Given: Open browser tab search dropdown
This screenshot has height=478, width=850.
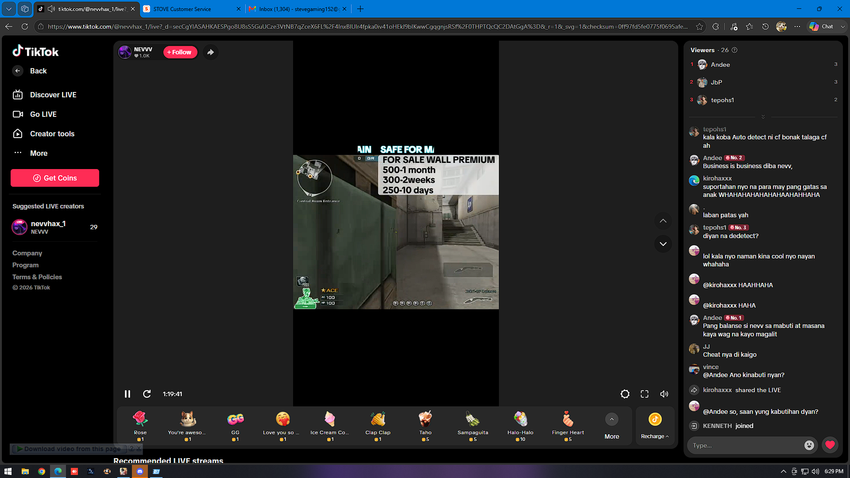Looking at the screenshot, I should click(x=9, y=9).
